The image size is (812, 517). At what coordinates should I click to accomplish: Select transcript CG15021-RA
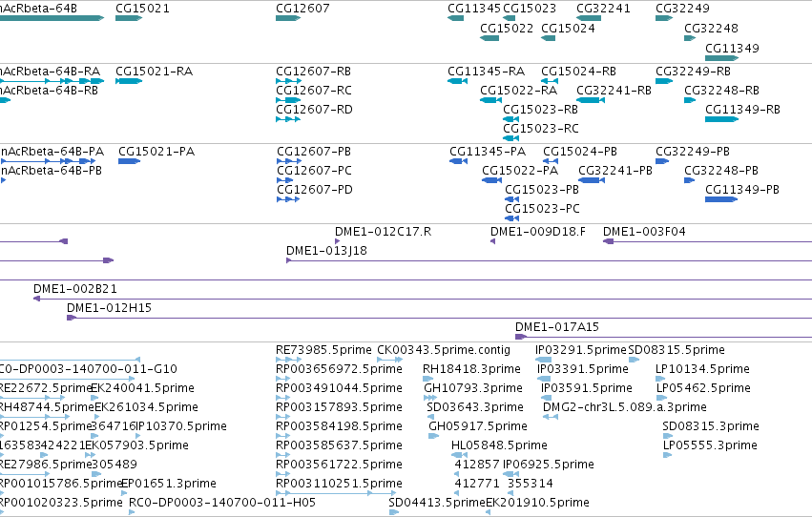coord(129,81)
